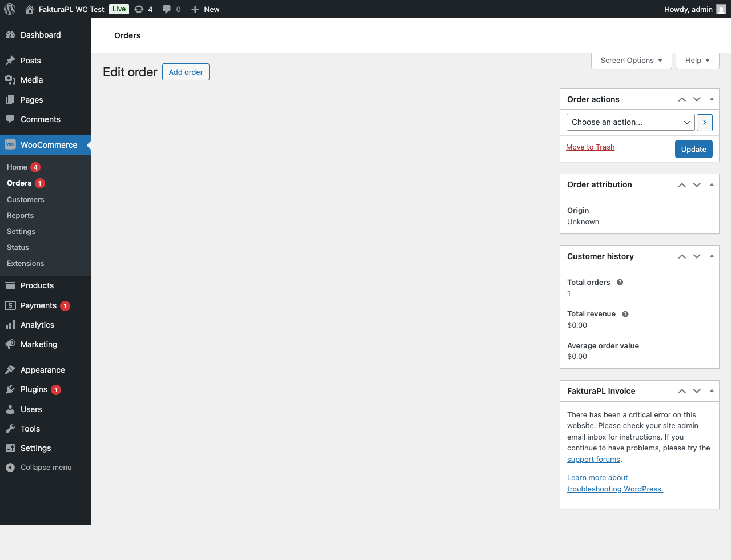Click the admin user avatar
This screenshot has height=560, width=731.
pos(721,9)
